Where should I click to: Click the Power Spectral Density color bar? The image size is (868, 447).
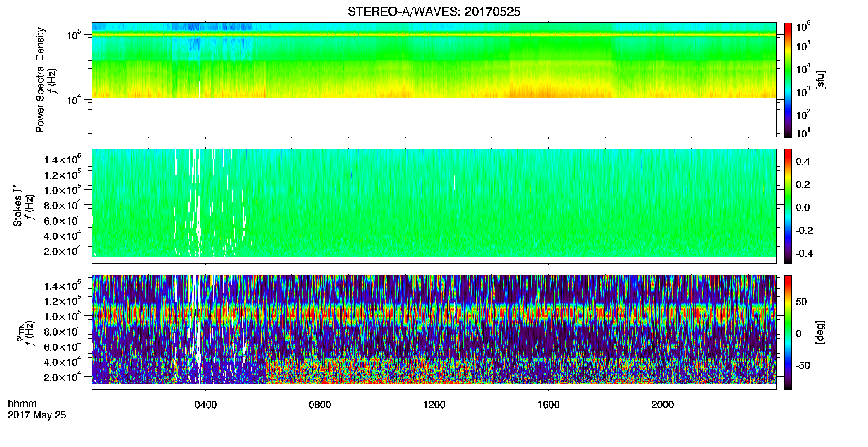[x=788, y=80]
